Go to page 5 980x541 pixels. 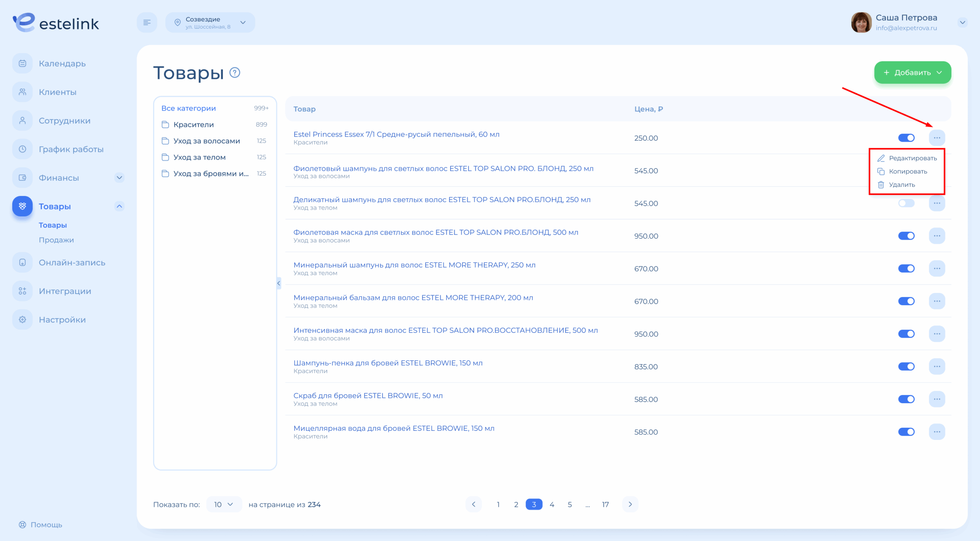click(x=570, y=504)
